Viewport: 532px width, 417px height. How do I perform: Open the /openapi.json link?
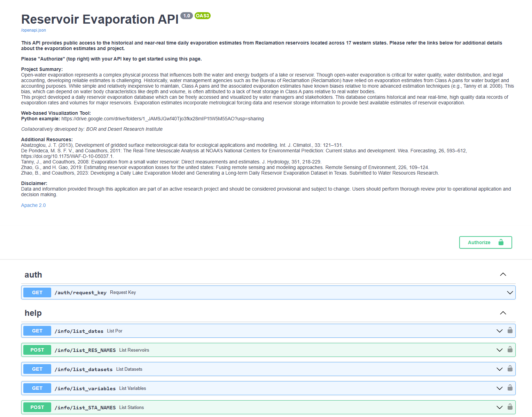coord(33,30)
